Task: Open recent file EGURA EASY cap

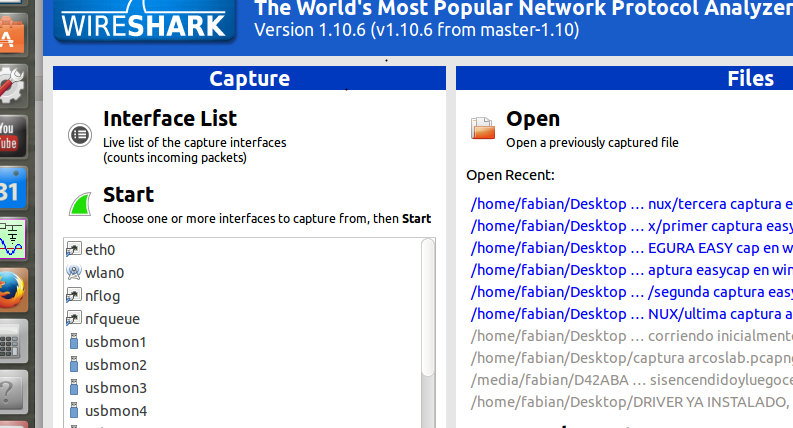Action: click(x=632, y=248)
